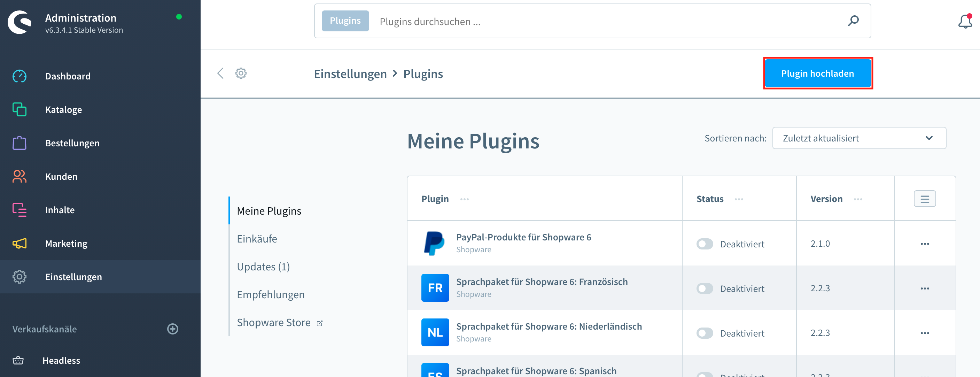Click the Headless basket icon
The width and height of the screenshot is (980, 377).
click(18, 360)
